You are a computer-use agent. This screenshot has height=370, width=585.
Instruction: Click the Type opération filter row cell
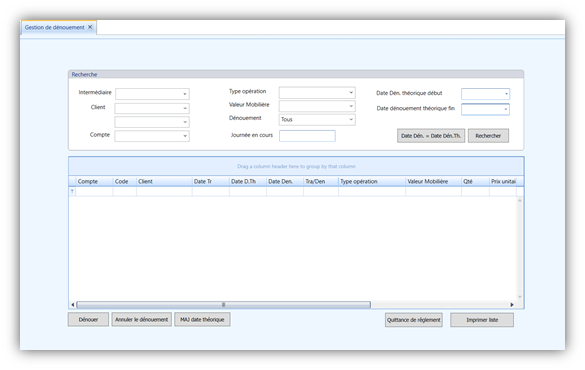[x=372, y=192]
